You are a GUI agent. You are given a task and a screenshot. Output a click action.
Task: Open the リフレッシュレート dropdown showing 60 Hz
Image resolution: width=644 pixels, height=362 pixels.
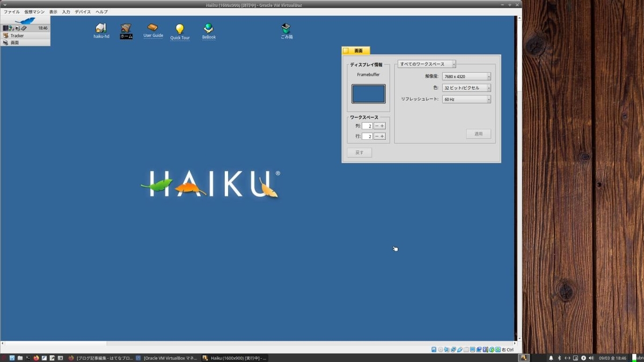point(467,99)
